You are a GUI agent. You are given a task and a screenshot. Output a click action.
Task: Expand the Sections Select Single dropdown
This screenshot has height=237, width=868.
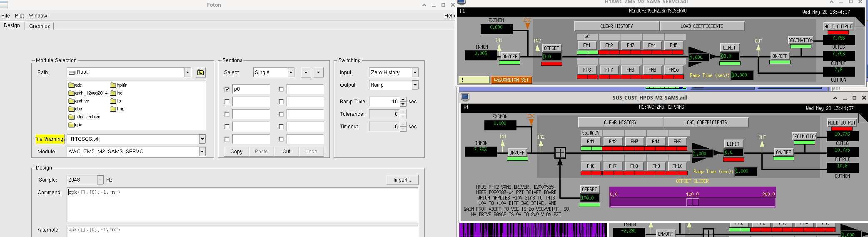[x=291, y=72]
